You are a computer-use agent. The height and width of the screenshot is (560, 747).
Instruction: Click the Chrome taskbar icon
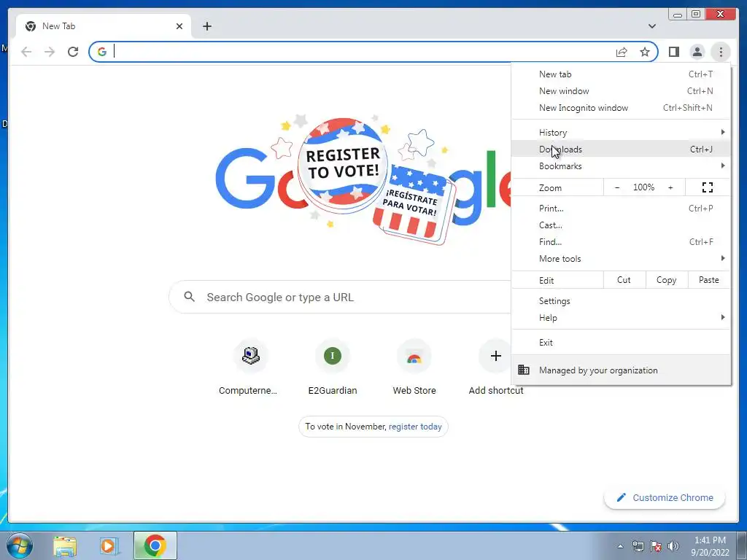pyautogui.click(x=155, y=545)
